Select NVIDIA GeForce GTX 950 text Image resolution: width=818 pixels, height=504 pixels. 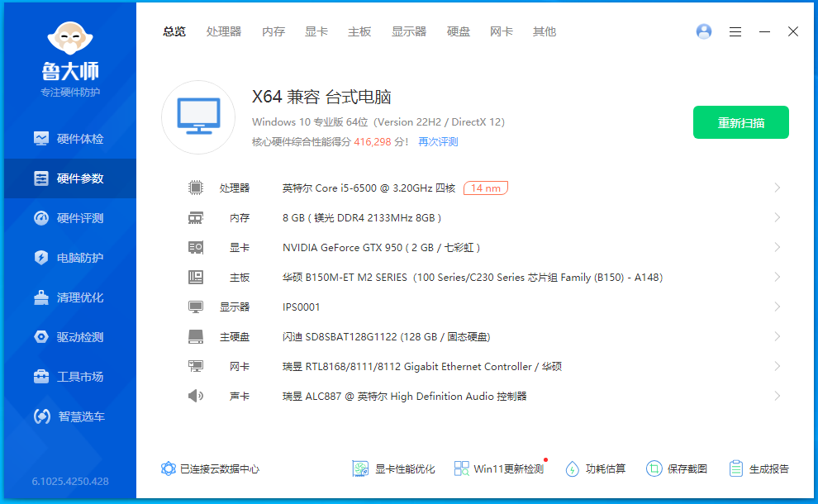click(381, 247)
